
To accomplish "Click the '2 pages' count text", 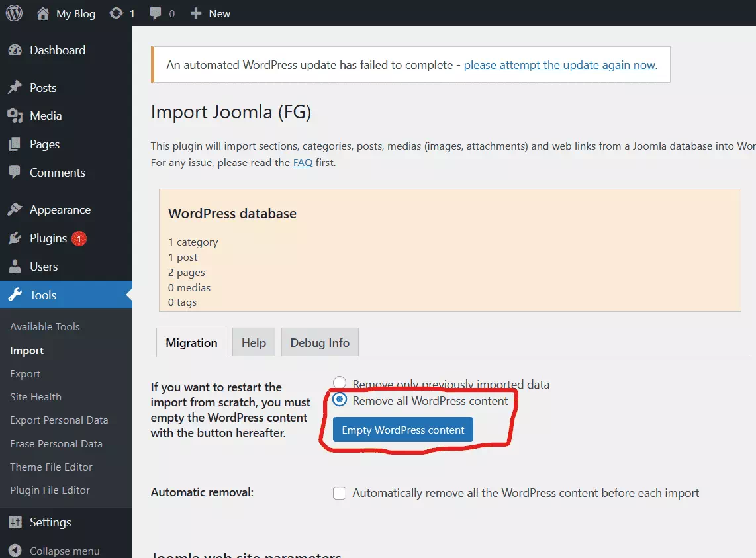I will pyautogui.click(x=186, y=273).
